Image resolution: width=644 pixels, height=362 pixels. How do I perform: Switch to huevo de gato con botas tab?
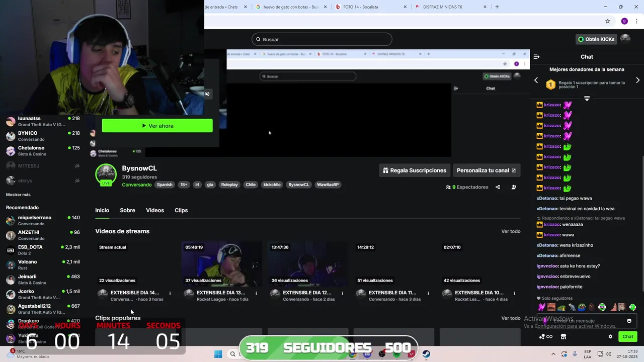(290, 7)
